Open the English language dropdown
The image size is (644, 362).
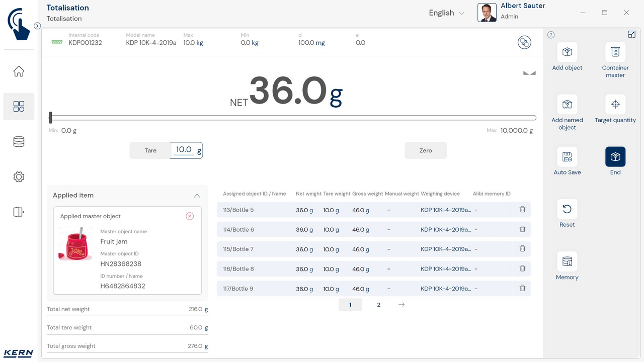(x=446, y=13)
